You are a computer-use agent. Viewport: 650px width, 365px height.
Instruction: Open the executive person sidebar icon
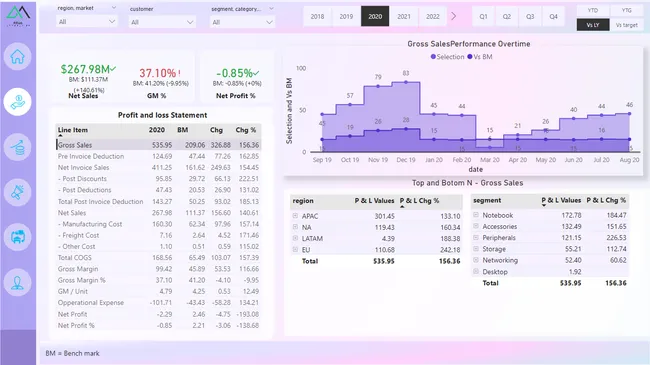pyautogui.click(x=17, y=282)
